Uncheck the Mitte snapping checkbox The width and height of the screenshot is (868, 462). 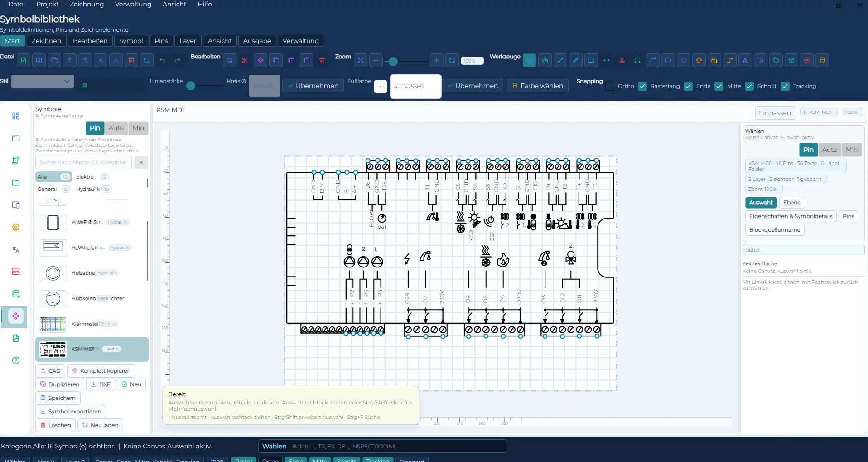point(719,86)
